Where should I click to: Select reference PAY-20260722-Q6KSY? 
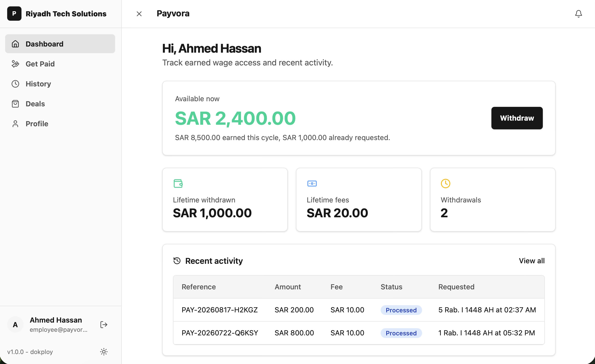click(220, 333)
